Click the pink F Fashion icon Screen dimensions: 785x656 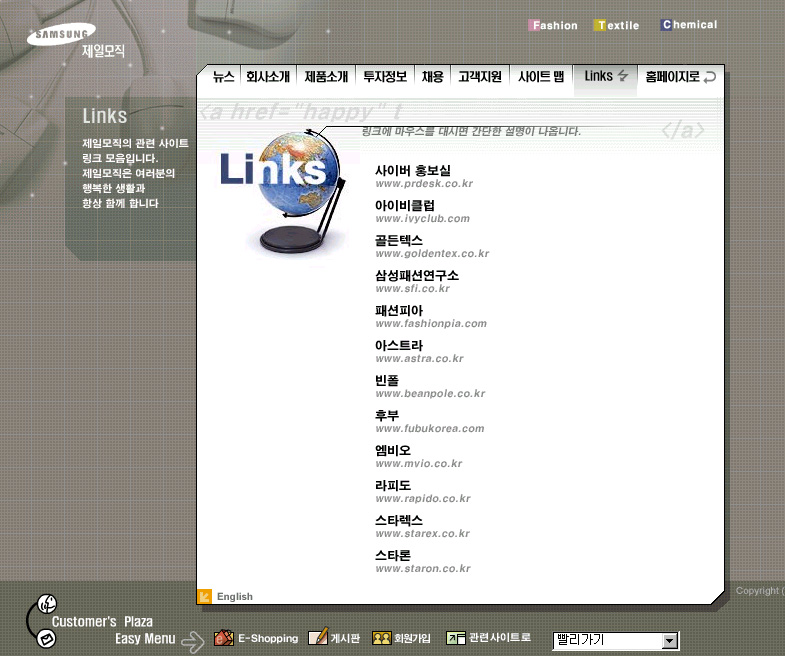(535, 25)
